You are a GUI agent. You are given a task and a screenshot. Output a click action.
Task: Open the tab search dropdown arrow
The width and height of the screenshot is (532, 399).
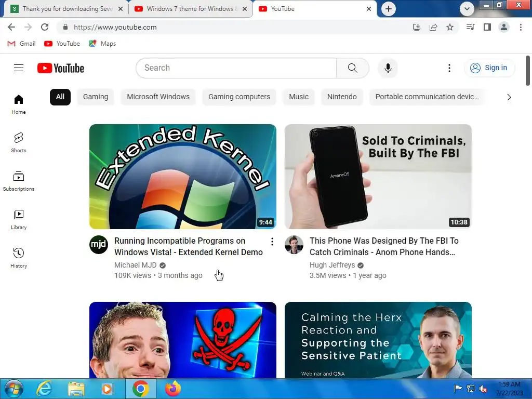point(467,9)
